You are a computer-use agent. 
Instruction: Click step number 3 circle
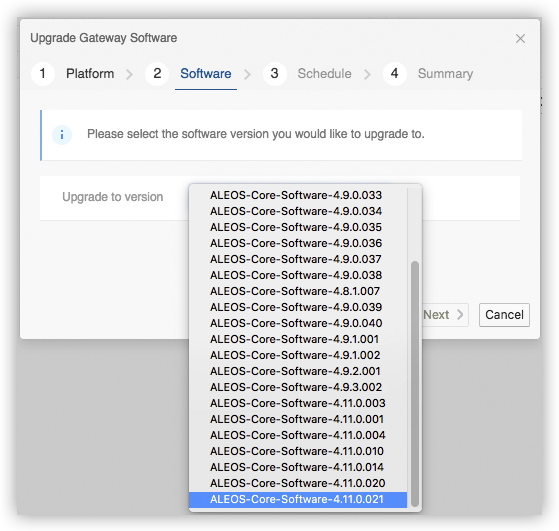click(275, 73)
